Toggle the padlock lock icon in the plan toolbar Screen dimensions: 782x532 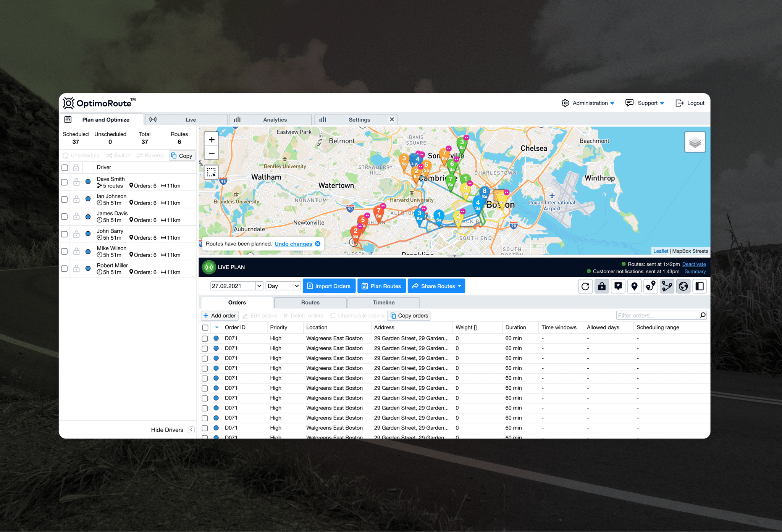tap(602, 286)
